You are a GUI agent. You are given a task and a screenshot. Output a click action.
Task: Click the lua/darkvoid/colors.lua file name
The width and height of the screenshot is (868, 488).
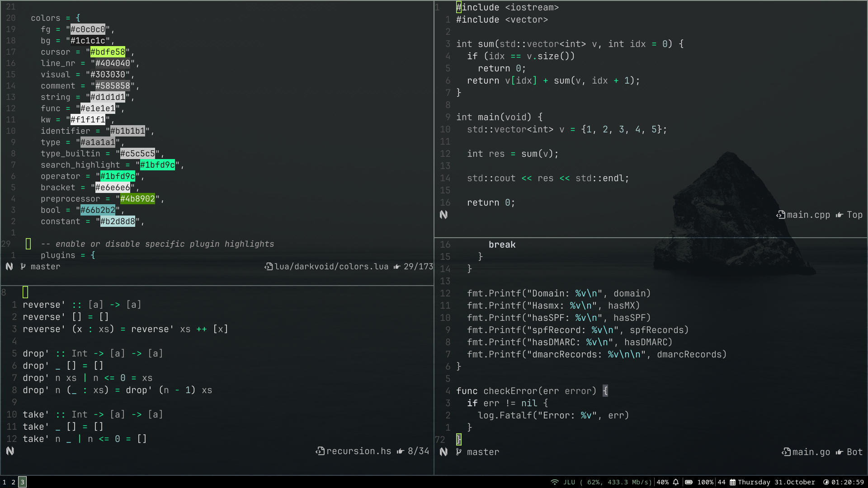[331, 267]
